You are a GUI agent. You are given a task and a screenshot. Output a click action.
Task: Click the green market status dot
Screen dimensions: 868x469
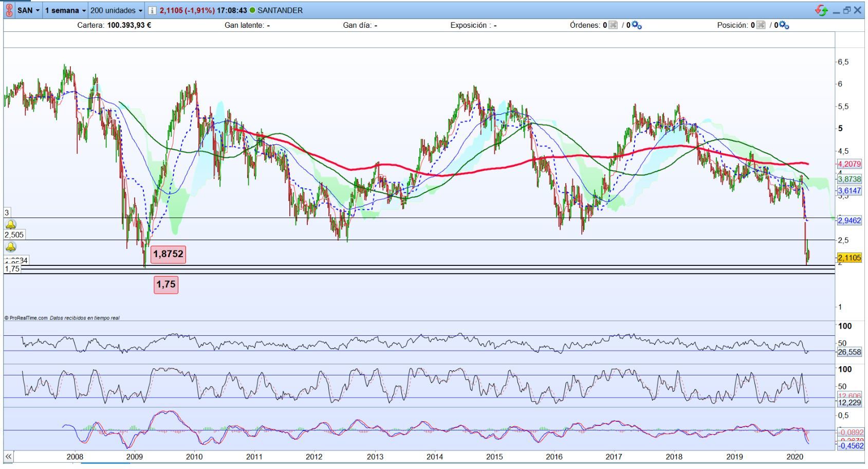click(x=252, y=10)
